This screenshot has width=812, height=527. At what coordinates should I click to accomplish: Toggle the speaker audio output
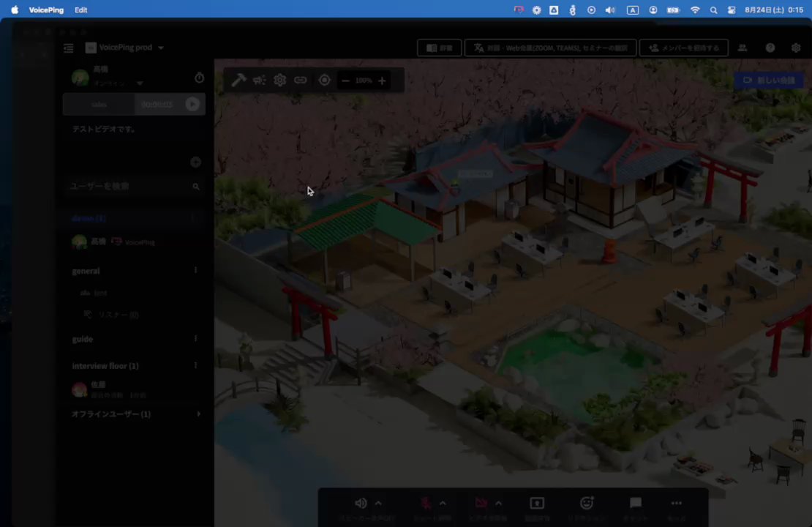[361, 503]
